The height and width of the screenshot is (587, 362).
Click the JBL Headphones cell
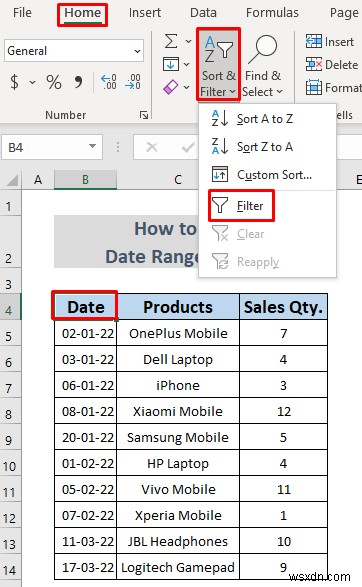[178, 541]
